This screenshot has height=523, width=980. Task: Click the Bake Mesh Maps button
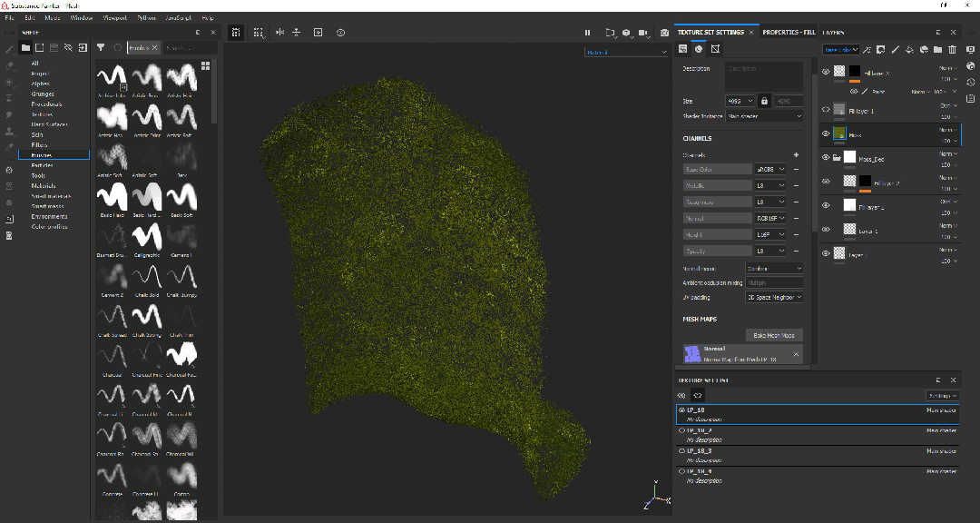click(773, 335)
